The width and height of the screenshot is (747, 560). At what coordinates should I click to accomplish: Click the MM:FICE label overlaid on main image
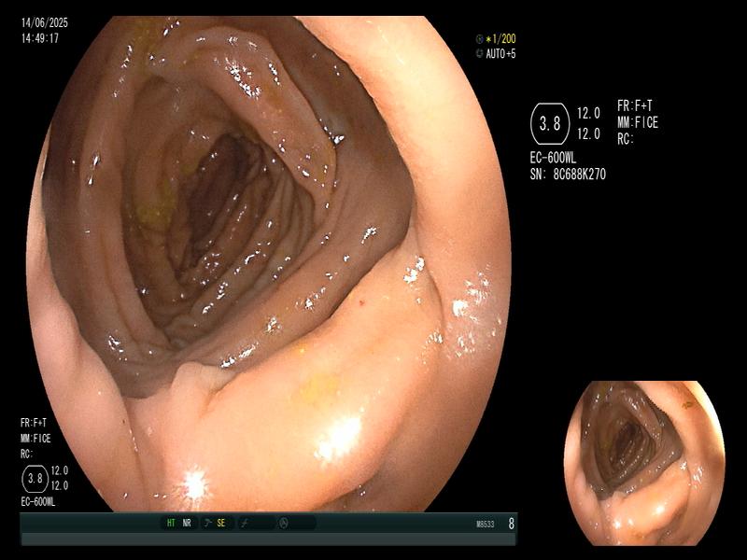35,438
